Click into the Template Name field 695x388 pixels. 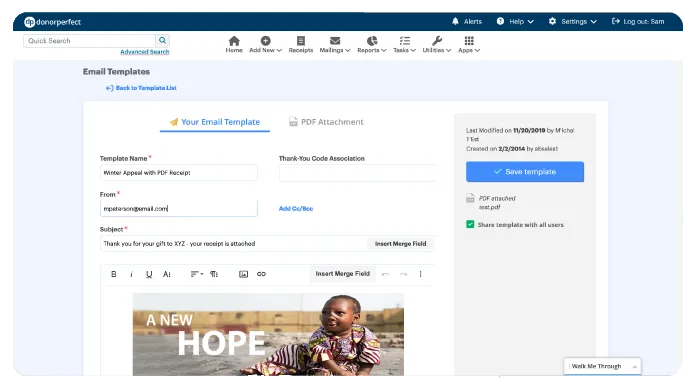[x=179, y=172]
